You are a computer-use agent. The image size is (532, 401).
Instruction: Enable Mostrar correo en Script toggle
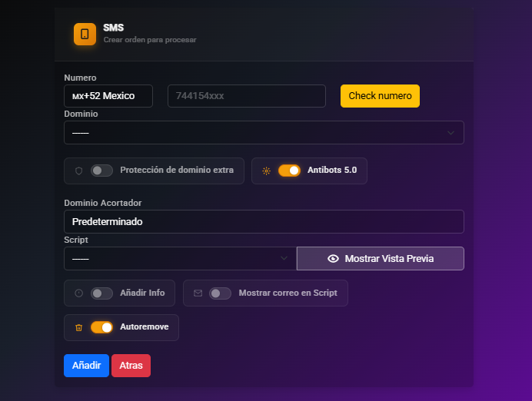[x=220, y=293]
